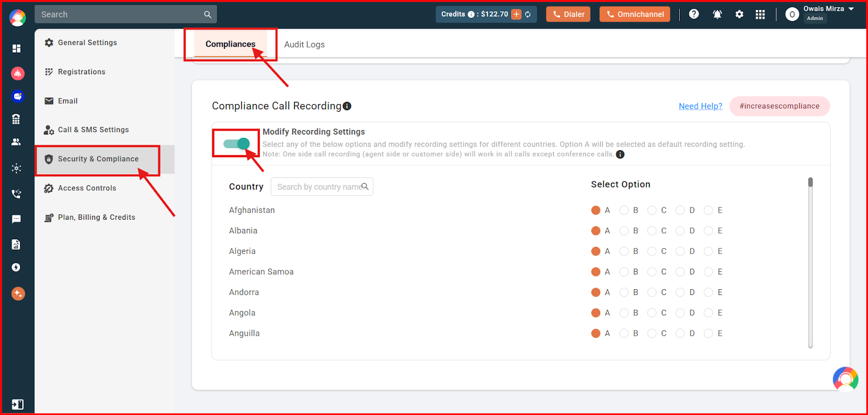868x415 pixels.
Task: Click the hub integrations icon in the left rail
Action: click(x=16, y=168)
